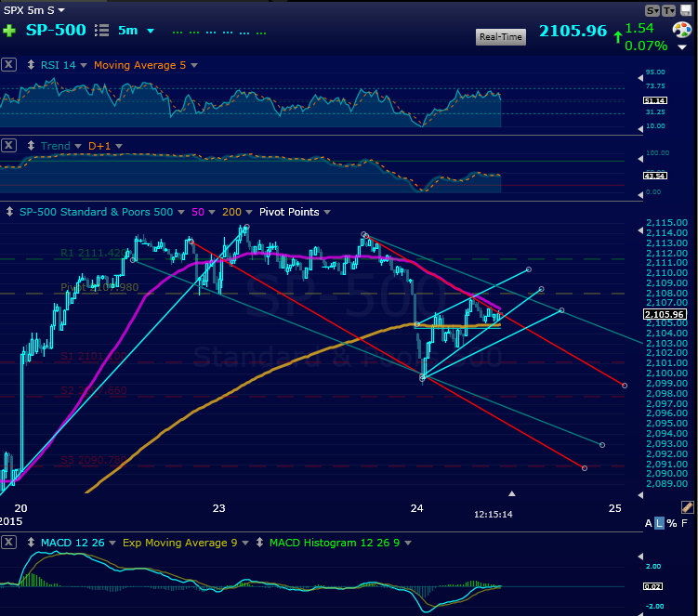Close the RSI 14 indicator panel
Image resolution: width=698 pixels, height=616 pixels.
click(8, 64)
